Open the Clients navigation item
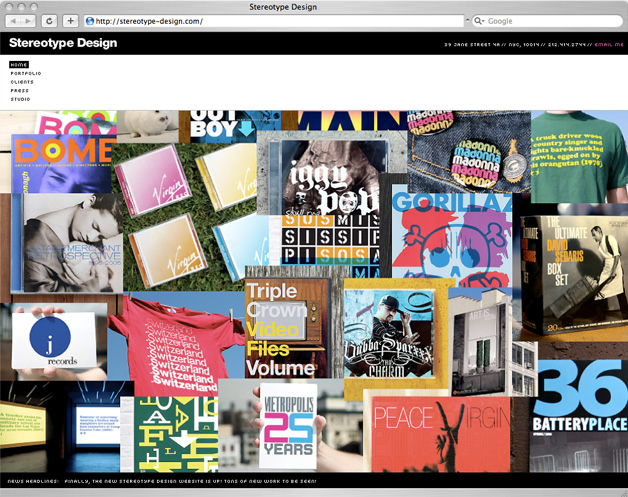Viewport: 628px width, 497px height. click(22, 82)
